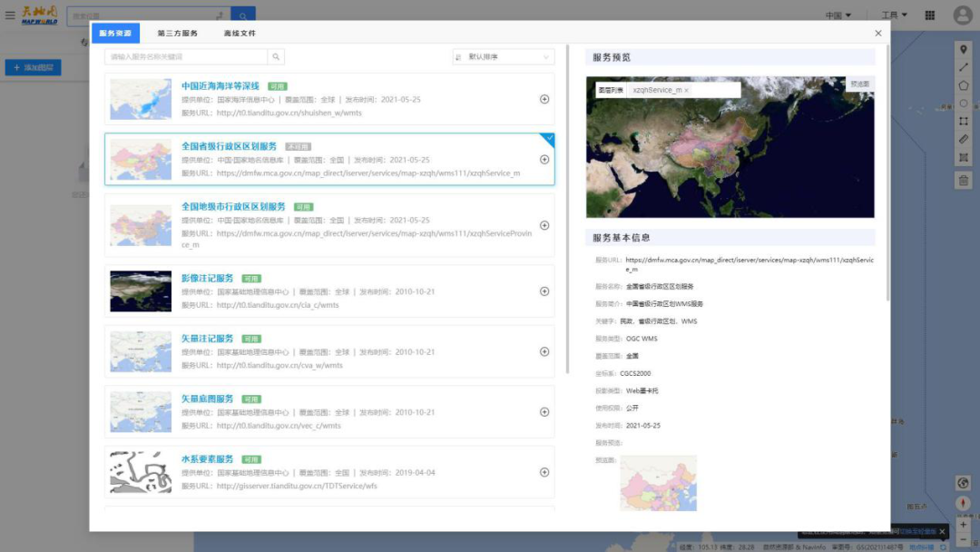Switch to the 离线文件 tab

tap(240, 34)
